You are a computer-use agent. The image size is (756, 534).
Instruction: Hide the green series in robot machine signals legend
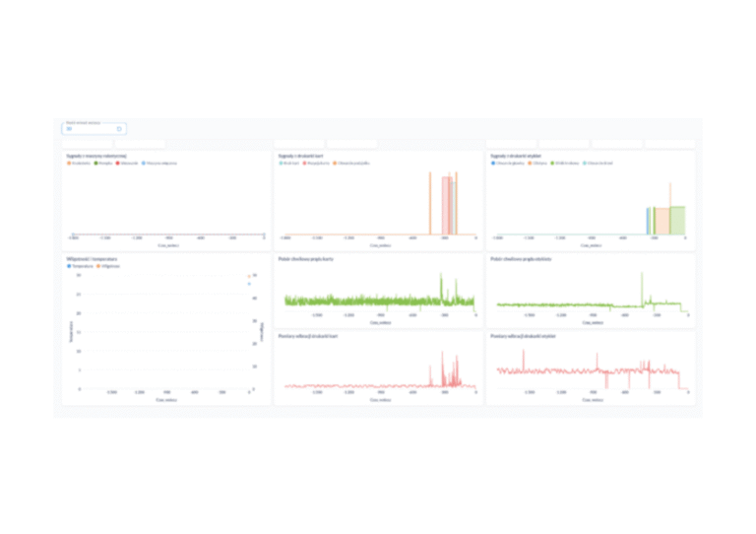(94, 163)
